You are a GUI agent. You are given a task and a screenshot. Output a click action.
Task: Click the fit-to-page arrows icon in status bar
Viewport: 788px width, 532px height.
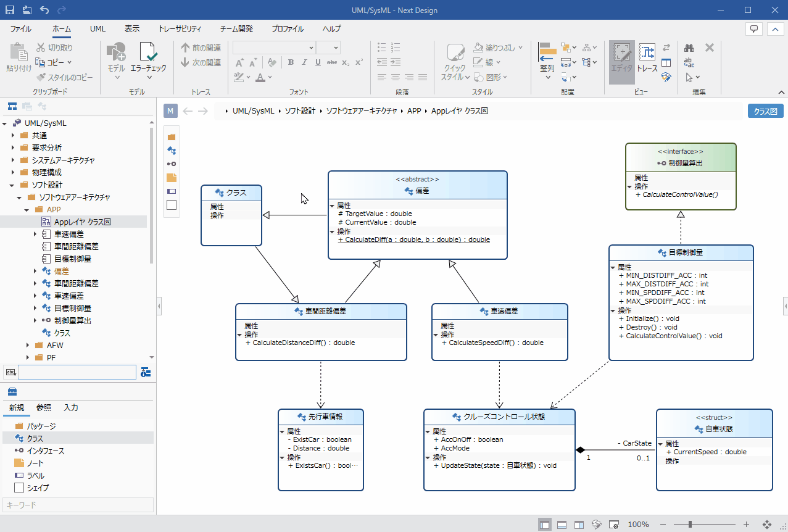tap(767, 524)
